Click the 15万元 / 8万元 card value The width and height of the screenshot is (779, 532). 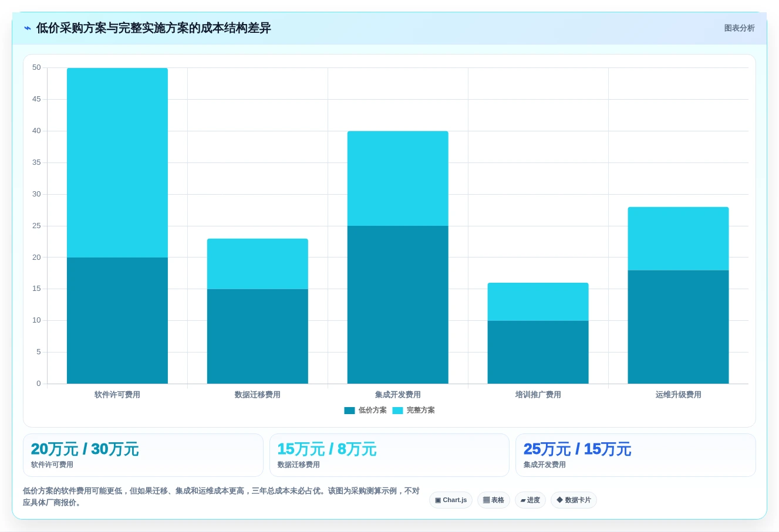tap(326, 449)
